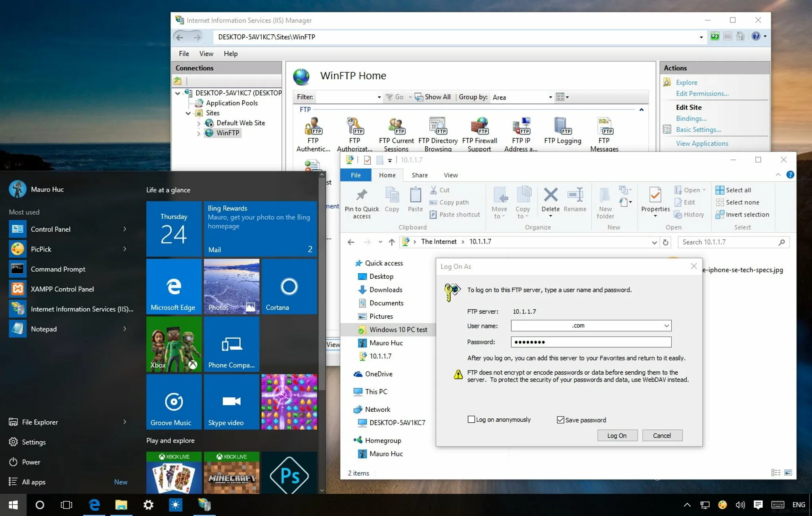This screenshot has width=812, height=516.
Task: Open the View menu in IIS Manager
Action: click(206, 54)
